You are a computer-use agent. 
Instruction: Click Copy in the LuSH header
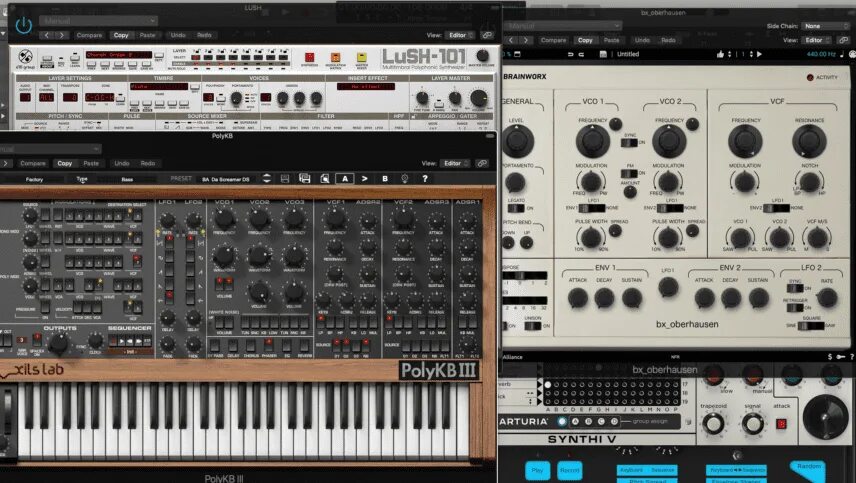coord(121,35)
